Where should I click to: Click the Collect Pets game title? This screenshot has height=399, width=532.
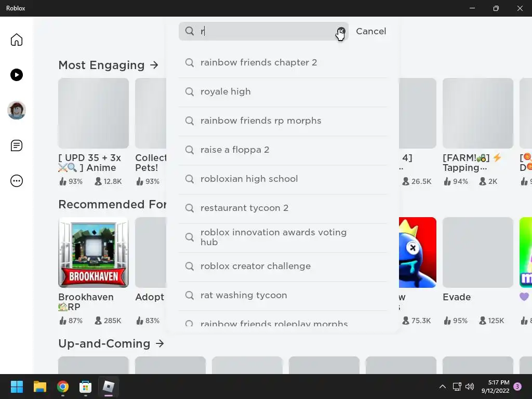point(151,163)
